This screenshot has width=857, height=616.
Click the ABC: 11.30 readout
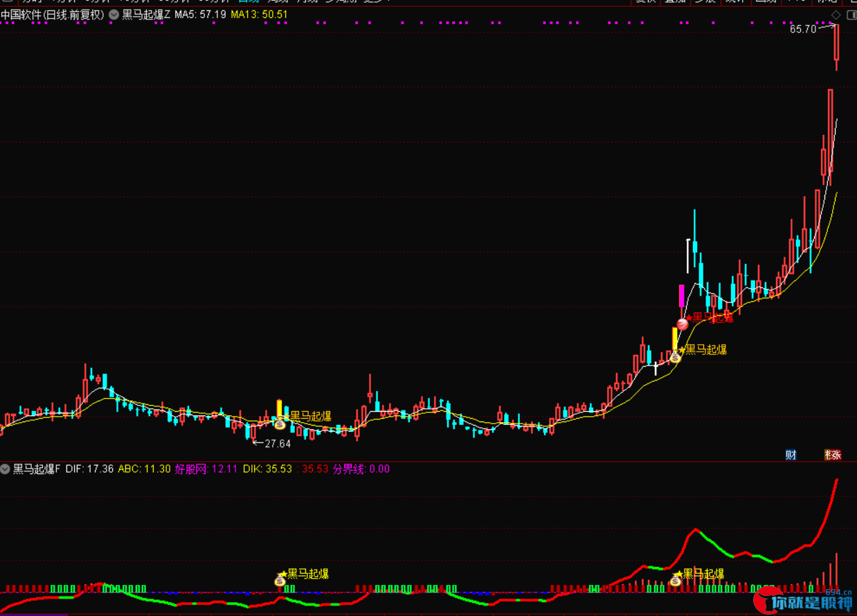(145, 469)
